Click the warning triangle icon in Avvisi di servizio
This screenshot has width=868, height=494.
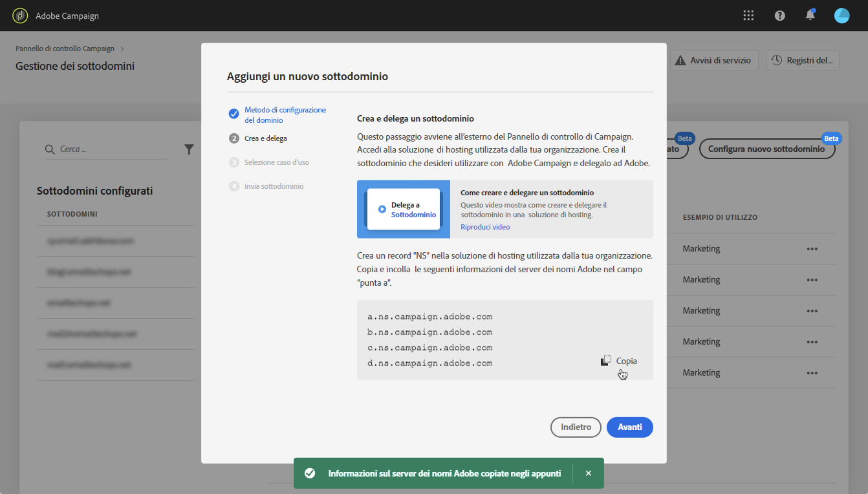[x=680, y=60]
